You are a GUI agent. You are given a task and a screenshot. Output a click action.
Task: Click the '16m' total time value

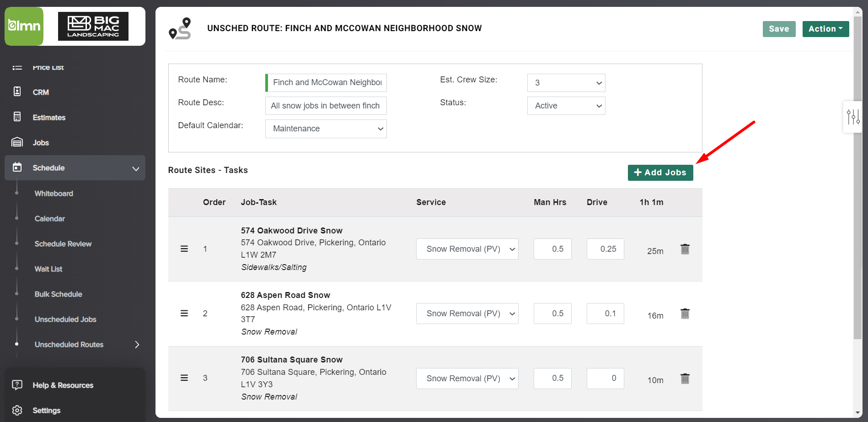point(655,316)
